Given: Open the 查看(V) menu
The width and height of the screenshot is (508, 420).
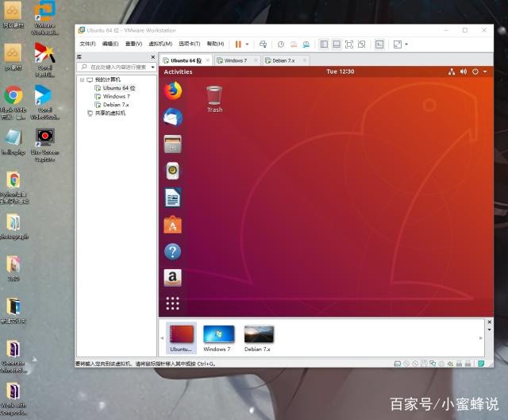Looking at the screenshot, I should [133, 44].
